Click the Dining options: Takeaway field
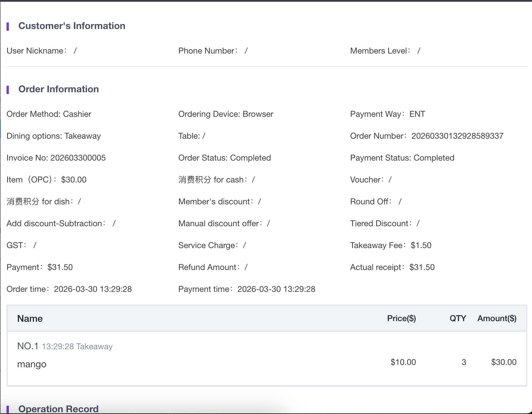 54,136
